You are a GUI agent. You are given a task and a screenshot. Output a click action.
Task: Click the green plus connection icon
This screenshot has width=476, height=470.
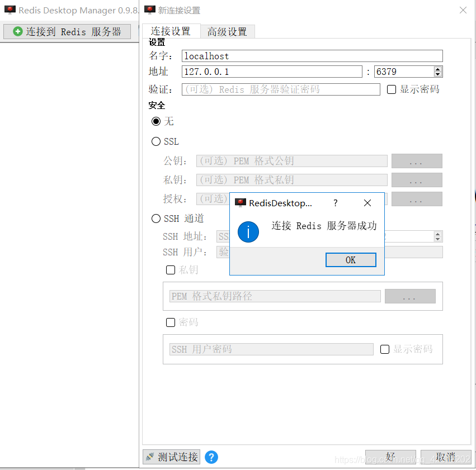pyautogui.click(x=17, y=31)
